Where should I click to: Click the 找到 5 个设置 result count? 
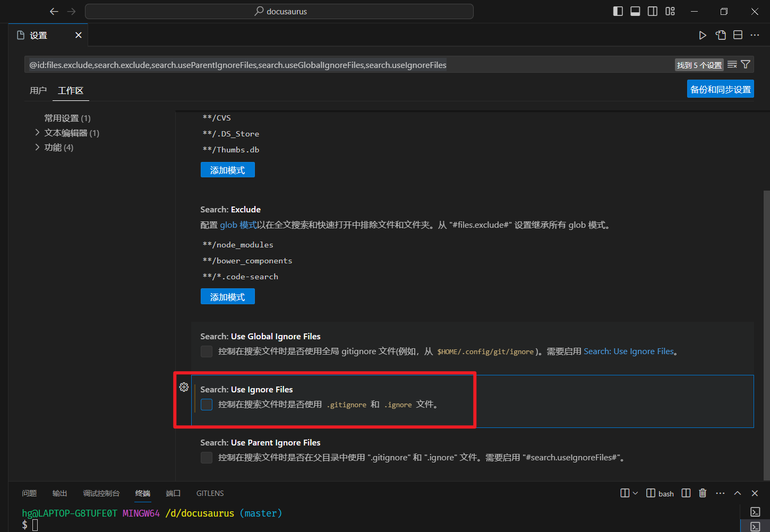699,65
